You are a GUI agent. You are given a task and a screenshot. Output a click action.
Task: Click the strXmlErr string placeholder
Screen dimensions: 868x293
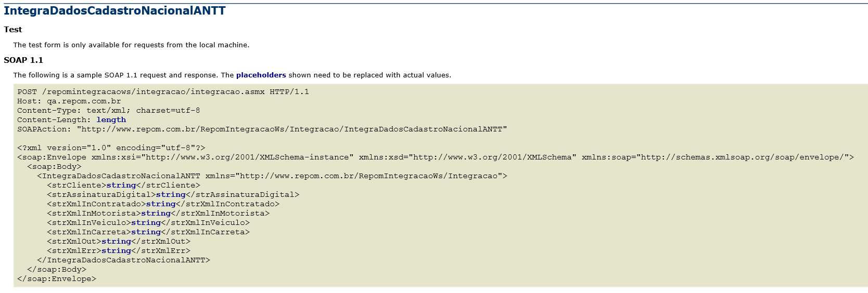click(117, 250)
